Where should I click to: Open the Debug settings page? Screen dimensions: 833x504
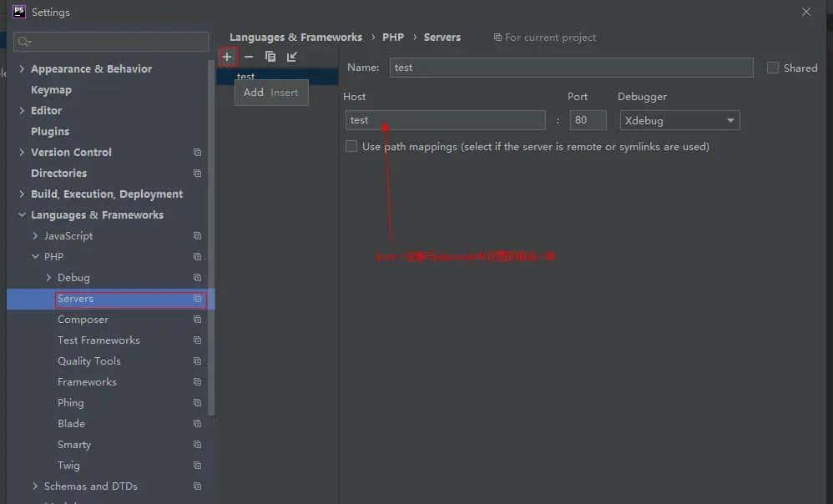tap(73, 277)
